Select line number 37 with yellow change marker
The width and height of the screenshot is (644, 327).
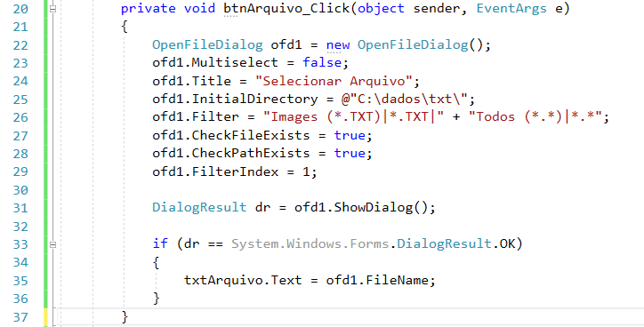click(20, 316)
